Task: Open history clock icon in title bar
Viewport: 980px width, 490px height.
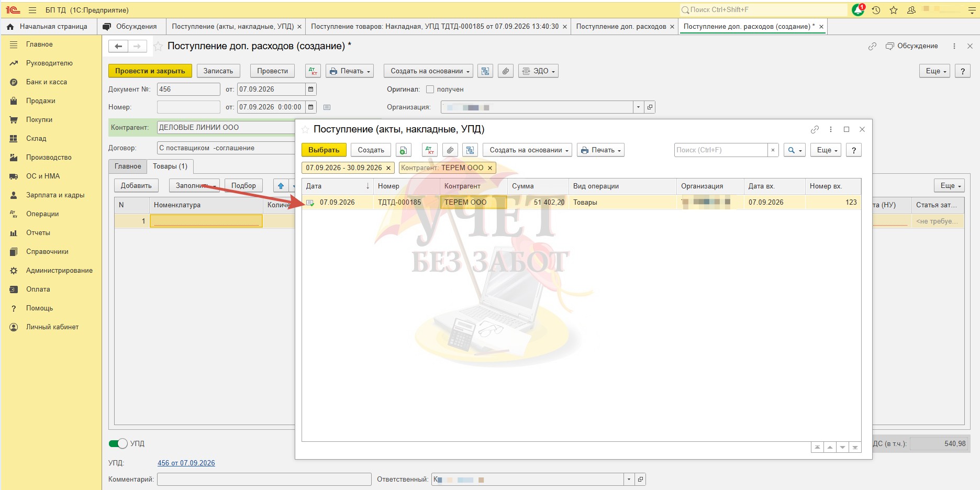Action: tap(876, 10)
